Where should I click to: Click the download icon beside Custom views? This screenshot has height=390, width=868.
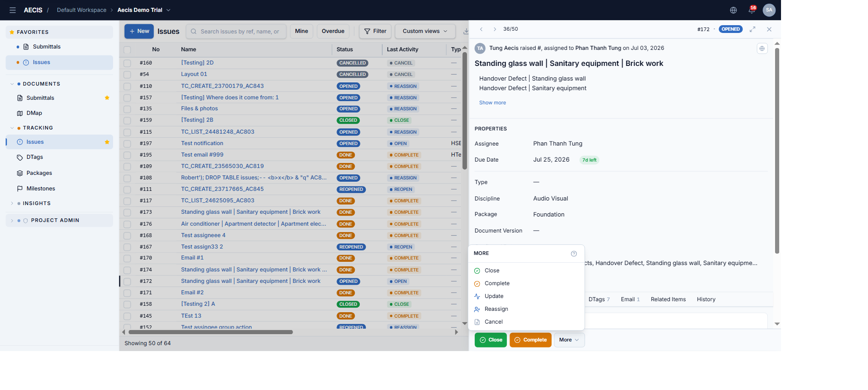click(x=466, y=31)
